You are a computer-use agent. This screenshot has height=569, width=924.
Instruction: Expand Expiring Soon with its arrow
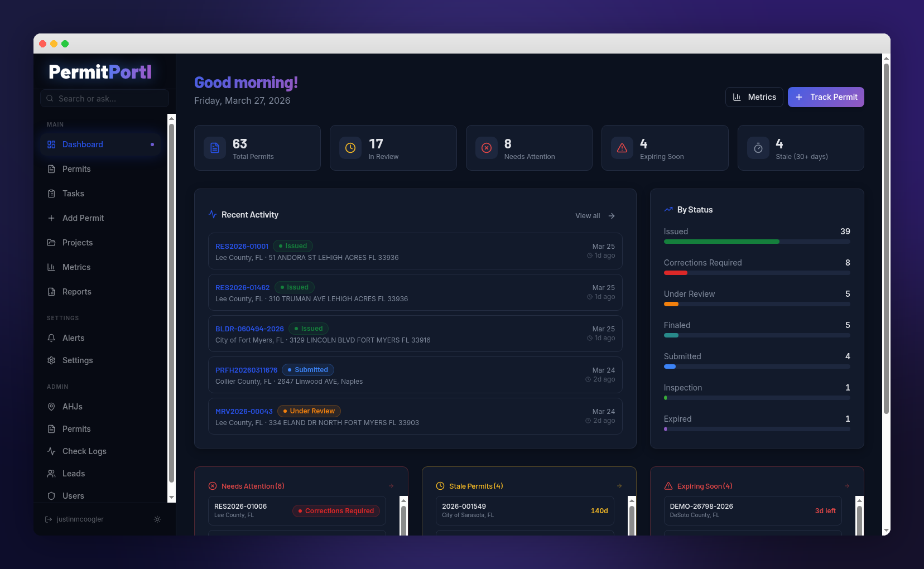pos(847,486)
